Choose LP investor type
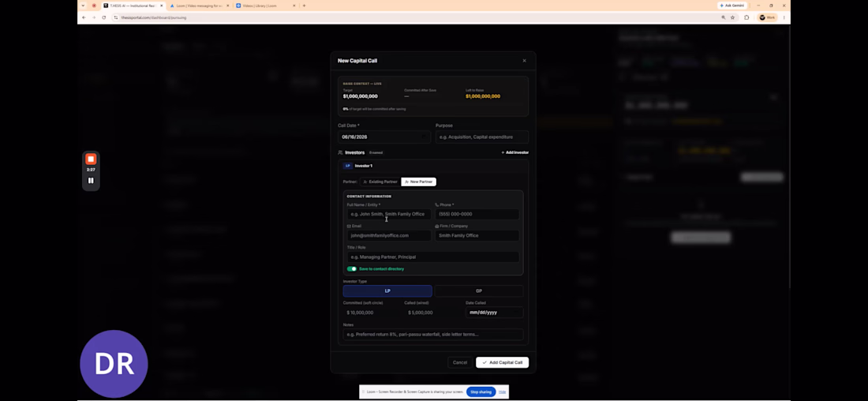868x401 pixels. [x=387, y=290]
